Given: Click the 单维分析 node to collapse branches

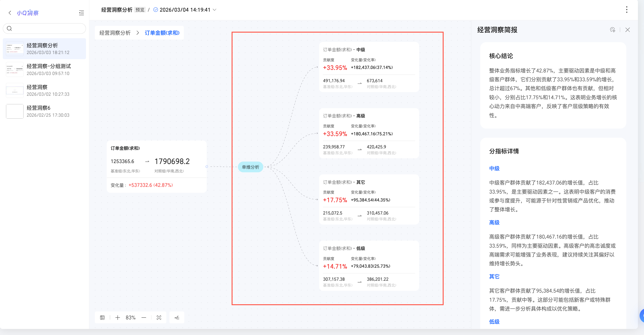Looking at the screenshot, I should coord(250,167).
